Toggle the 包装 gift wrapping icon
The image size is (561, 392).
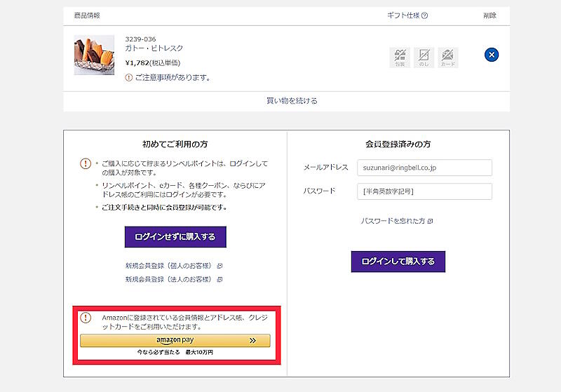coord(400,58)
